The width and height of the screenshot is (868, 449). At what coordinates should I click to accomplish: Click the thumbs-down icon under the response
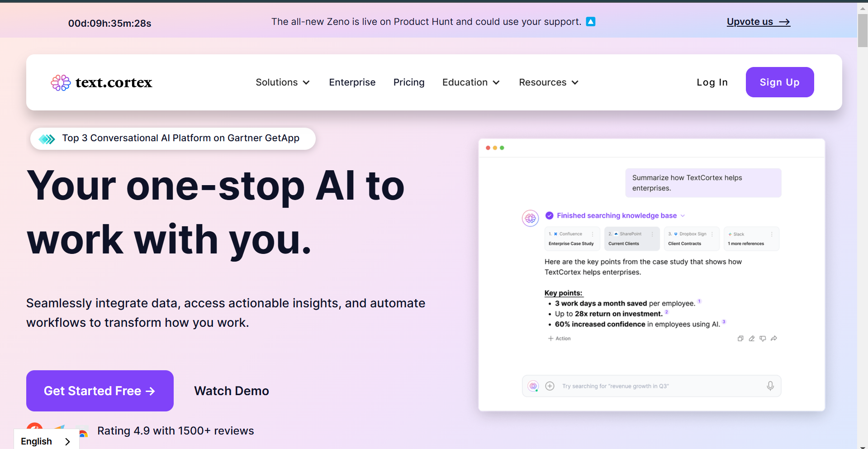click(x=763, y=339)
